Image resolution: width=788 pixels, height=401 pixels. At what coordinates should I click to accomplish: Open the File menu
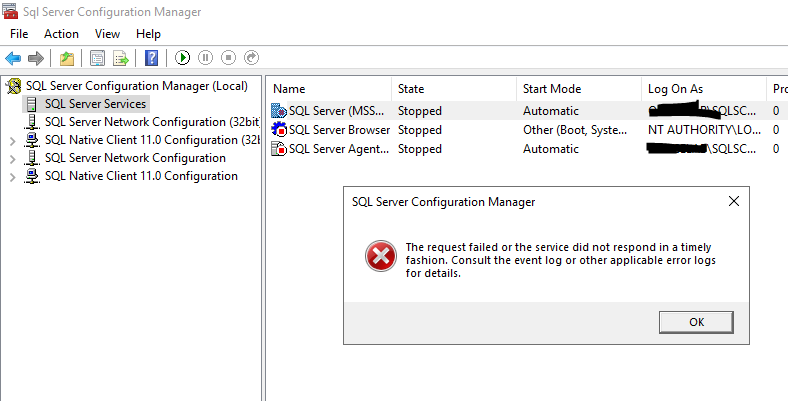19,34
